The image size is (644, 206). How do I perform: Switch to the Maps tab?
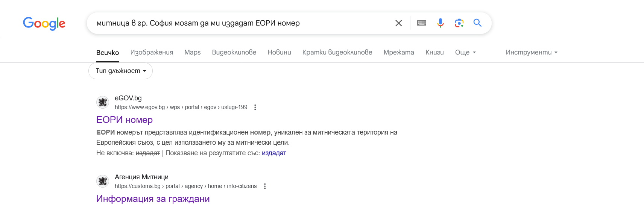[x=193, y=52]
